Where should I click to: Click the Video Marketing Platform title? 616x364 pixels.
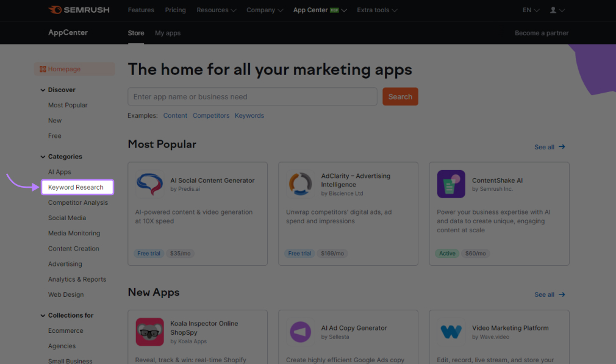coord(510,328)
